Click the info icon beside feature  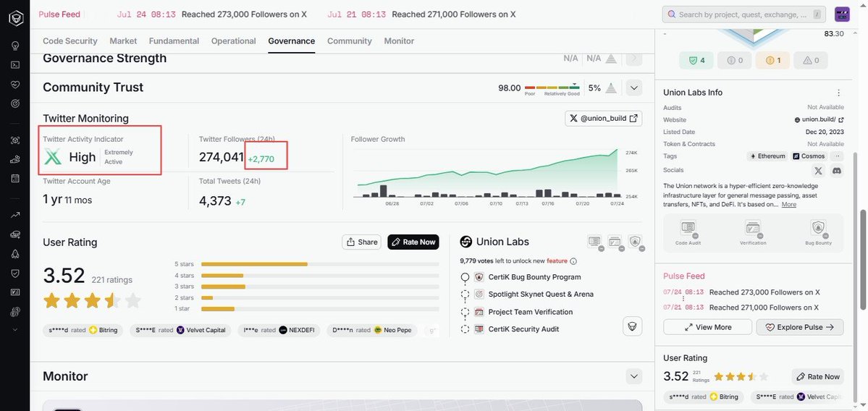[573, 261]
